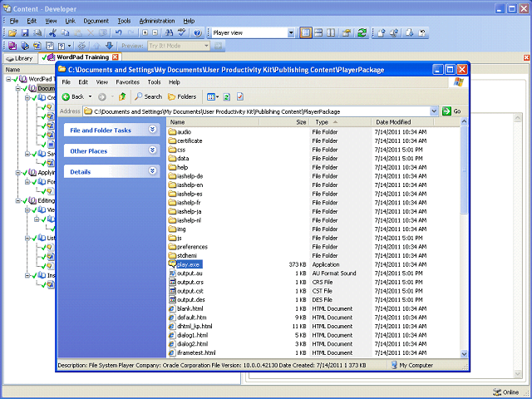Click the Go button beside address bar

coord(452,111)
